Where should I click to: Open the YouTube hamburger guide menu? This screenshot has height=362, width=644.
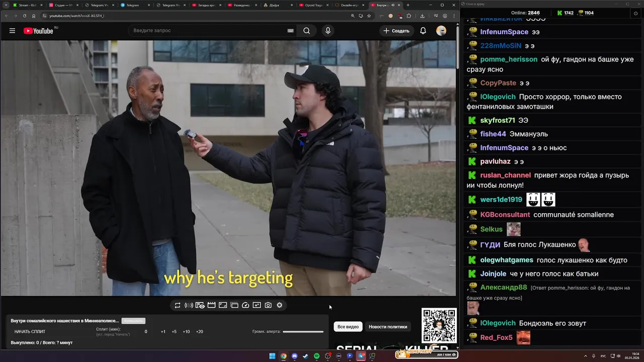pos(12,31)
